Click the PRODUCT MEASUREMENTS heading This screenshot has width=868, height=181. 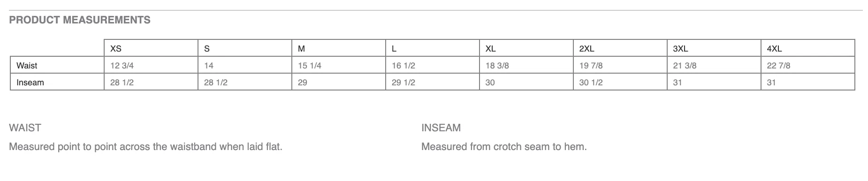pyautogui.click(x=80, y=20)
